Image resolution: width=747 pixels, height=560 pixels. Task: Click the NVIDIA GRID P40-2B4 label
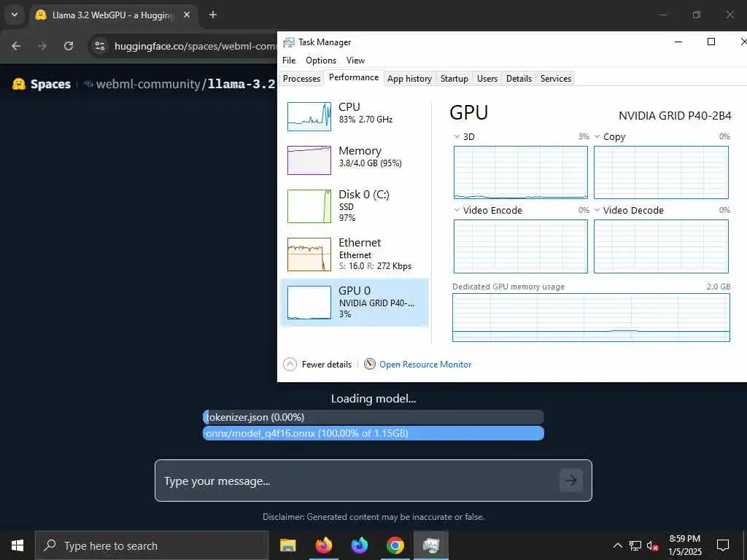675,116
